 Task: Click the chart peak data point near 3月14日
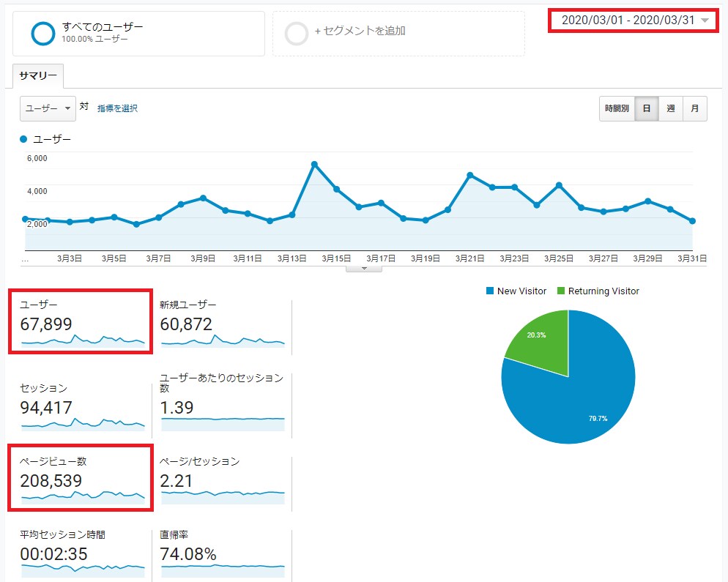coord(314,164)
